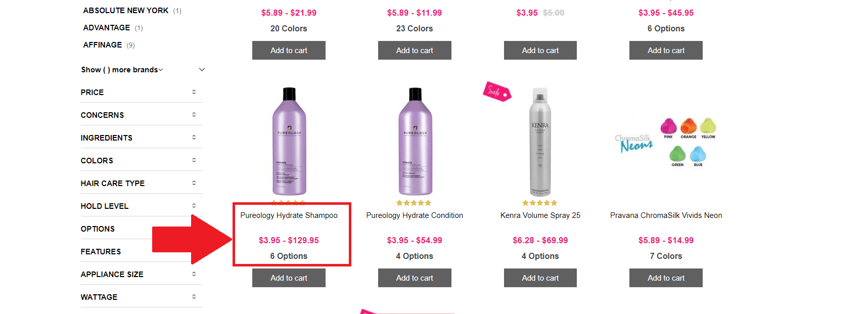Expand the CONCERNS filter section
Viewport: 868px width, 314px height.
(x=194, y=115)
